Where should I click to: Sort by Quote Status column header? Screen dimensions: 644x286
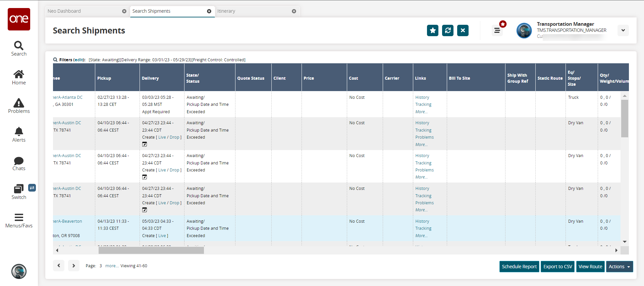(x=253, y=78)
